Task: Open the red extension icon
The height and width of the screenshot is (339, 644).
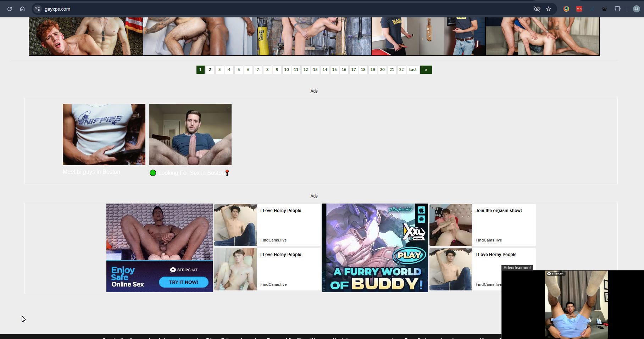Action: (x=579, y=9)
